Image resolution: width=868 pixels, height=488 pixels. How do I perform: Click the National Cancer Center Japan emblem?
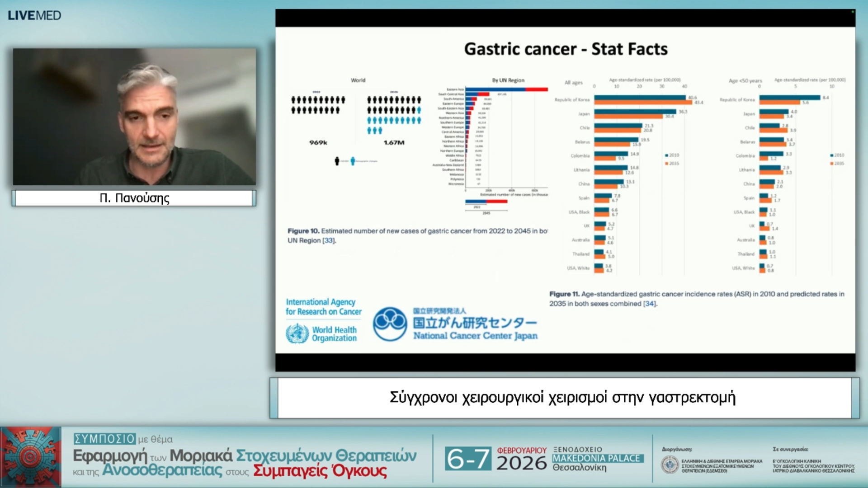pos(390,324)
